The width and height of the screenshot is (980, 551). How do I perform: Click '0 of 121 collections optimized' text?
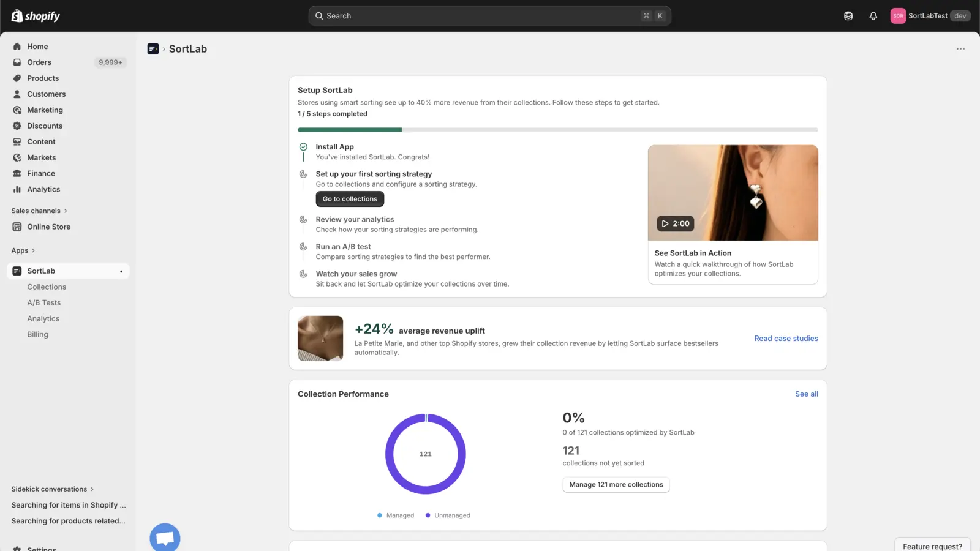click(628, 433)
